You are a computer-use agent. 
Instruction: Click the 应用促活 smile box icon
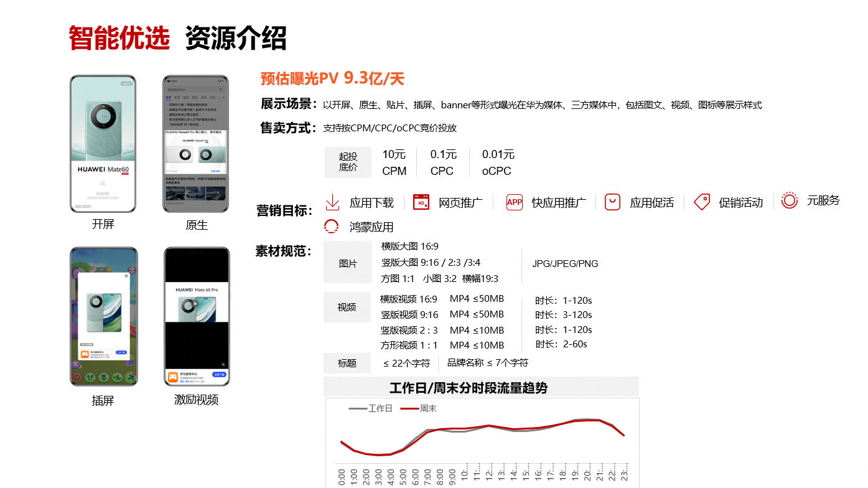click(613, 202)
